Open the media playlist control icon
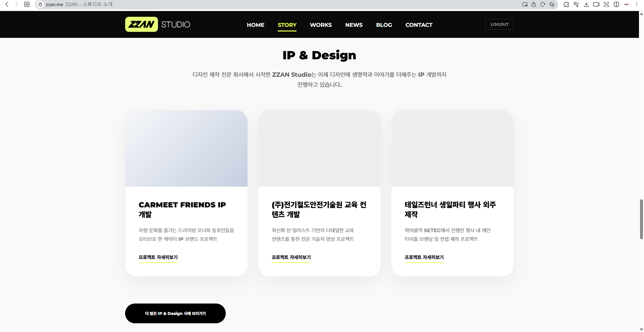The image size is (644, 332). coord(576,4)
